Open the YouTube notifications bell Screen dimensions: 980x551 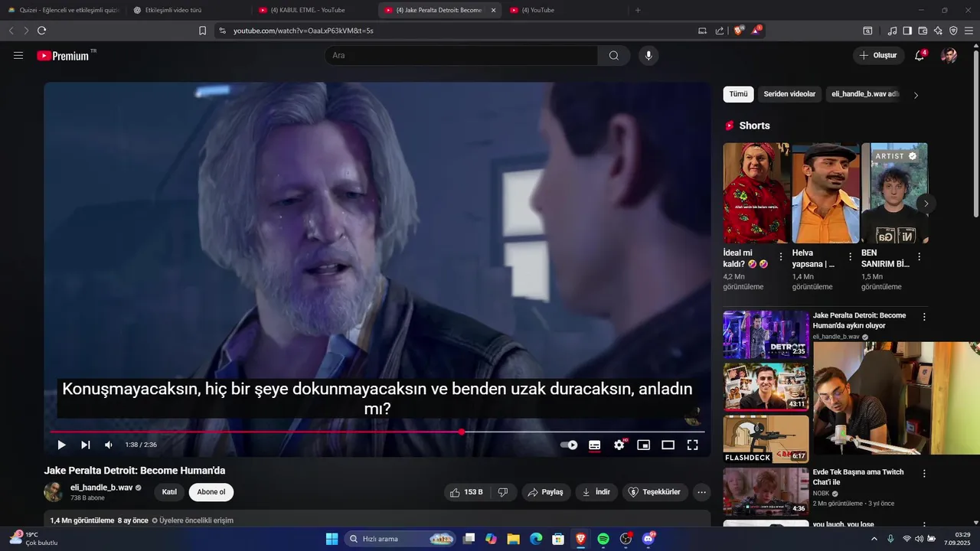(920, 55)
